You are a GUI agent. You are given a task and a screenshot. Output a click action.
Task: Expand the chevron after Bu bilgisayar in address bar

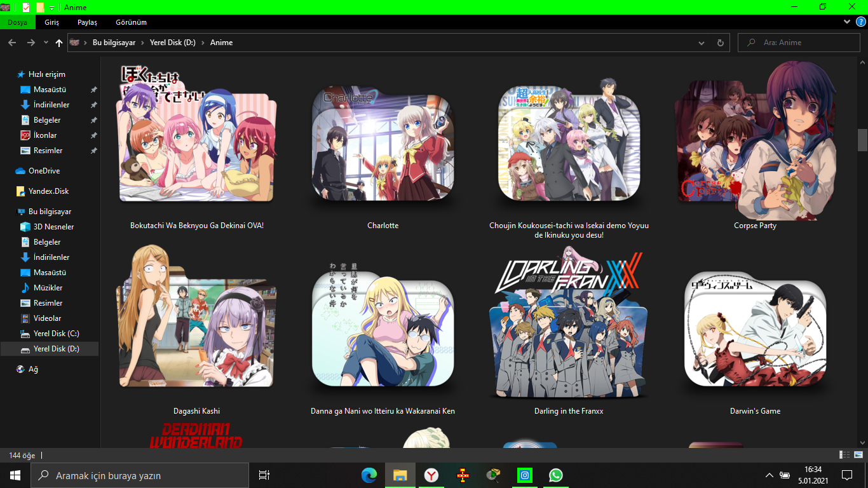coord(143,43)
